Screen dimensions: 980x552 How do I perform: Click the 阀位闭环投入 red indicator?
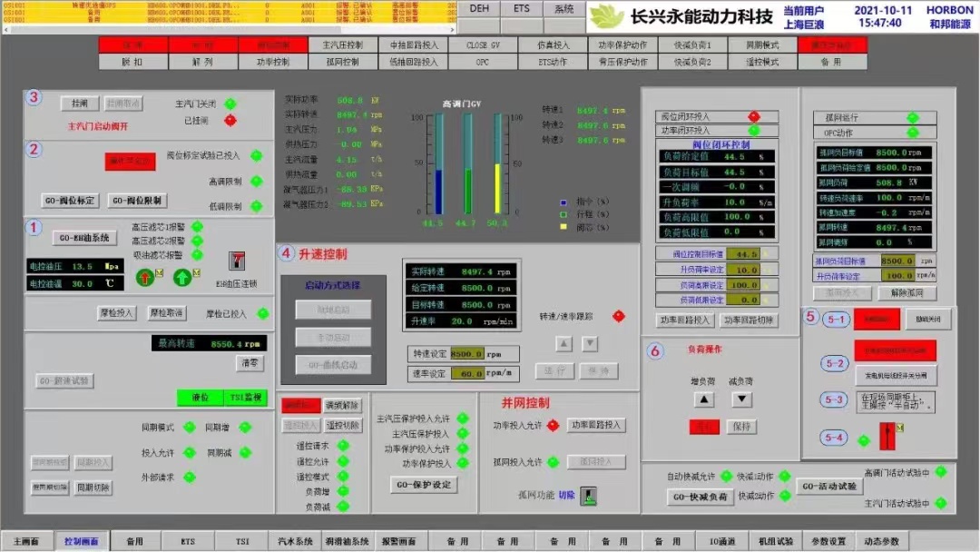[753, 117]
